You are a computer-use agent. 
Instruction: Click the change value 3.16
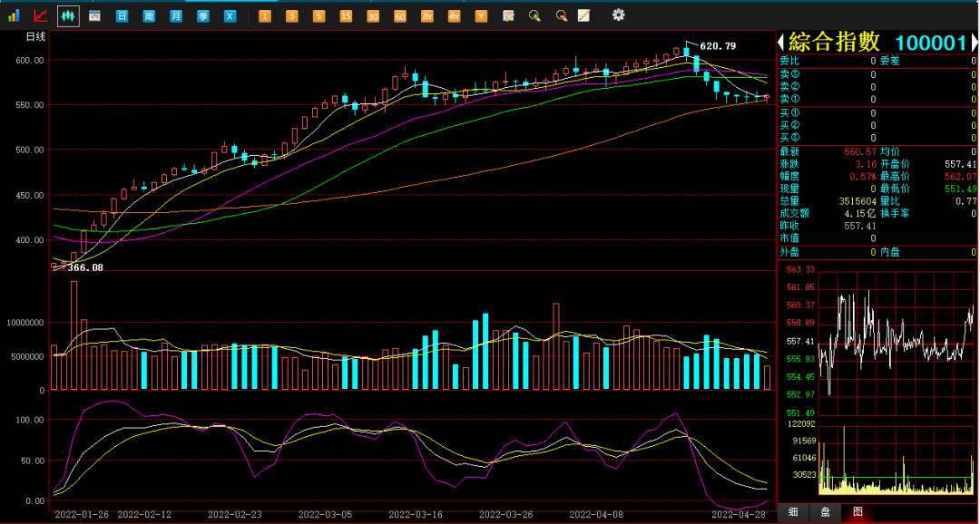pyautogui.click(x=866, y=163)
